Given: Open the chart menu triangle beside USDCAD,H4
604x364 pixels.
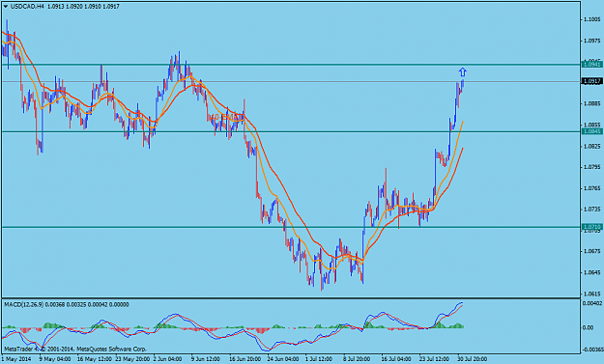Looking at the screenshot, I should [6, 7].
